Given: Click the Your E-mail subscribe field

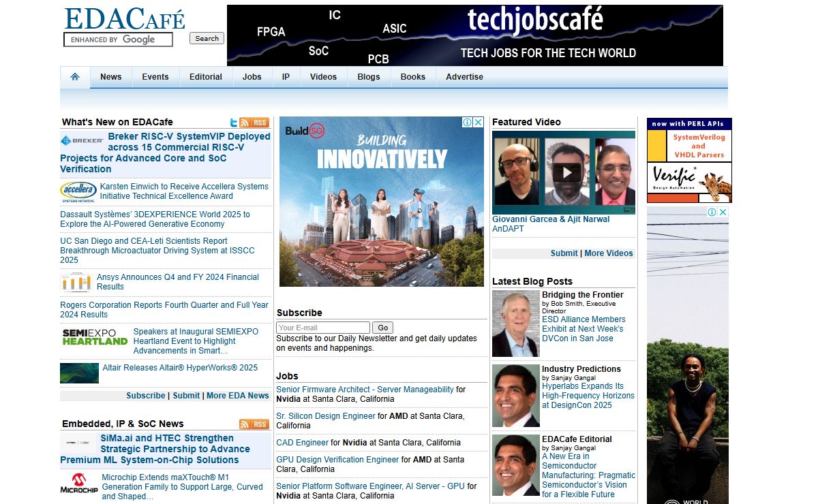Looking at the screenshot, I should coord(323,328).
